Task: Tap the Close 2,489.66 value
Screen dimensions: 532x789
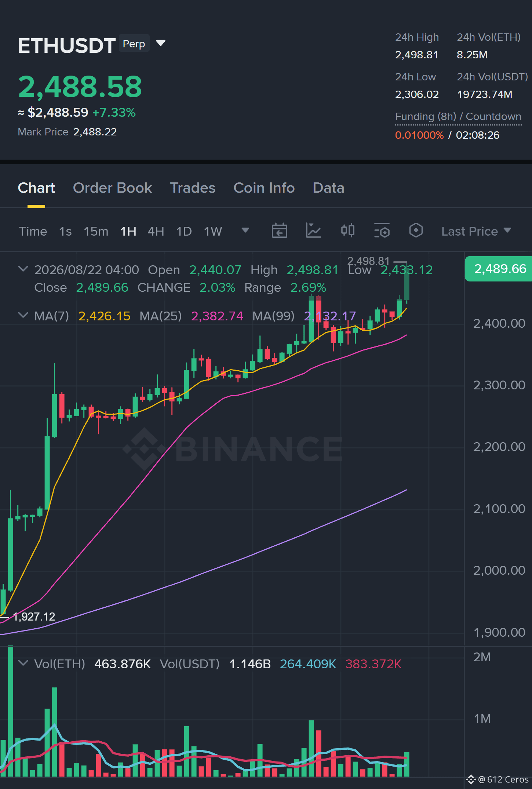Action: pos(102,288)
